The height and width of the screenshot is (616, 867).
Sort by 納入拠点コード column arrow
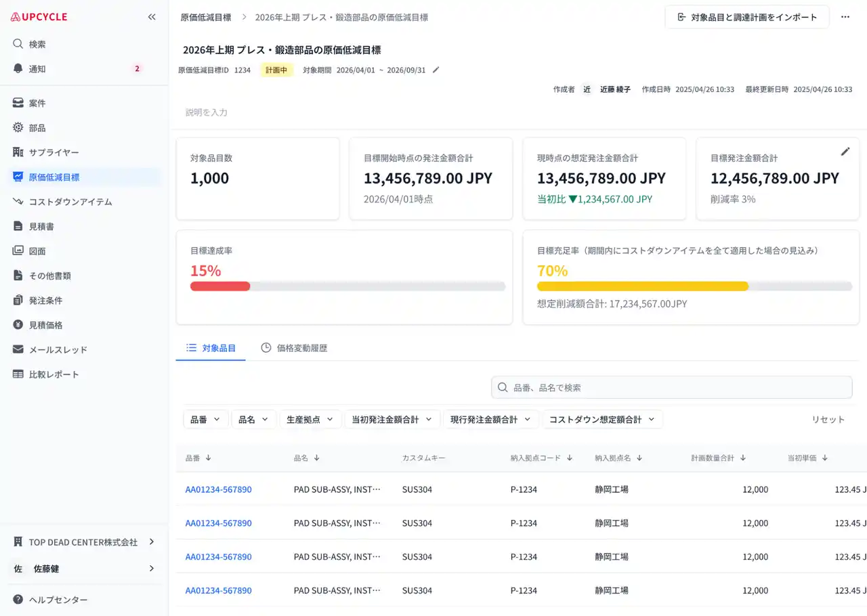pos(570,458)
